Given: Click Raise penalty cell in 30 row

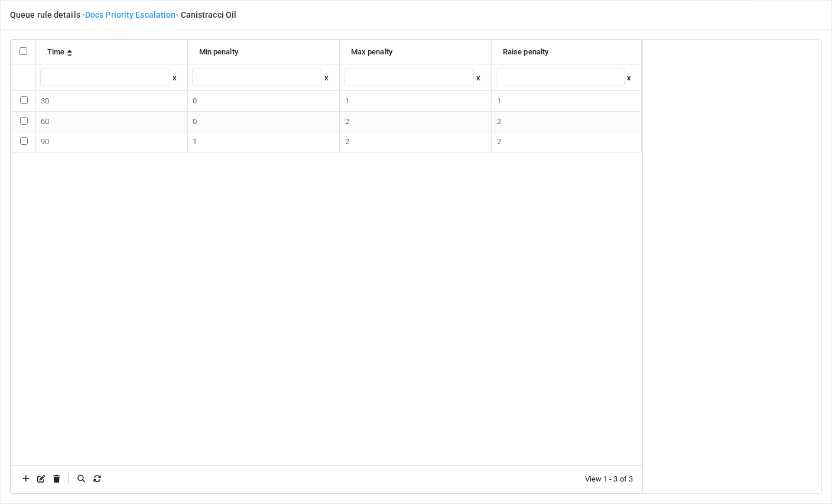Looking at the screenshot, I should pyautogui.click(x=566, y=101).
